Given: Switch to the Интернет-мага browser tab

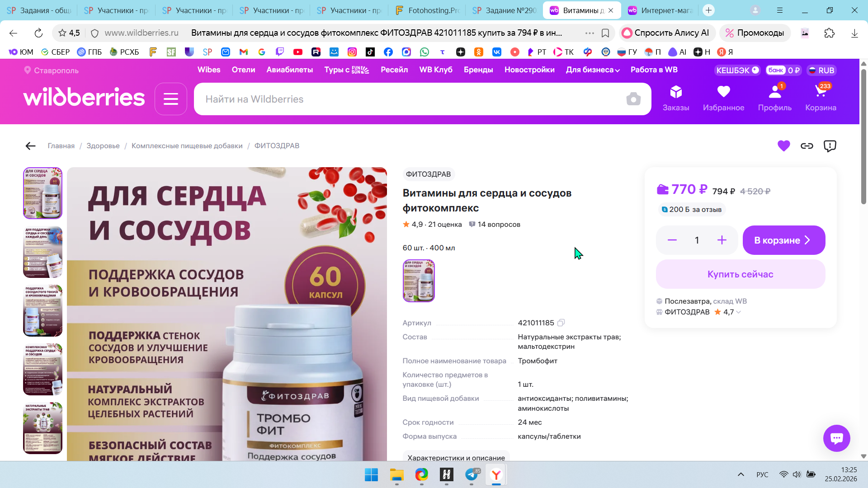Looking at the screenshot, I should point(660,10).
